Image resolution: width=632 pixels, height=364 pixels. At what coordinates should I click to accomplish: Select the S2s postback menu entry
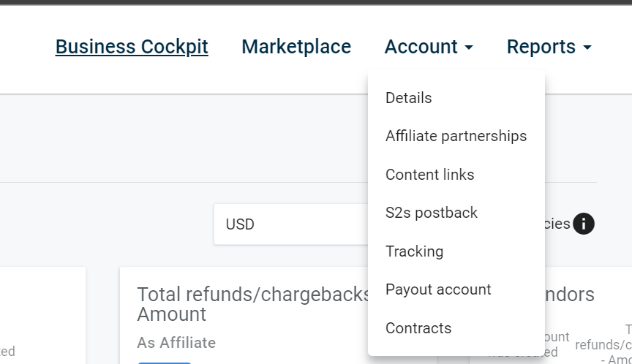pos(432,213)
